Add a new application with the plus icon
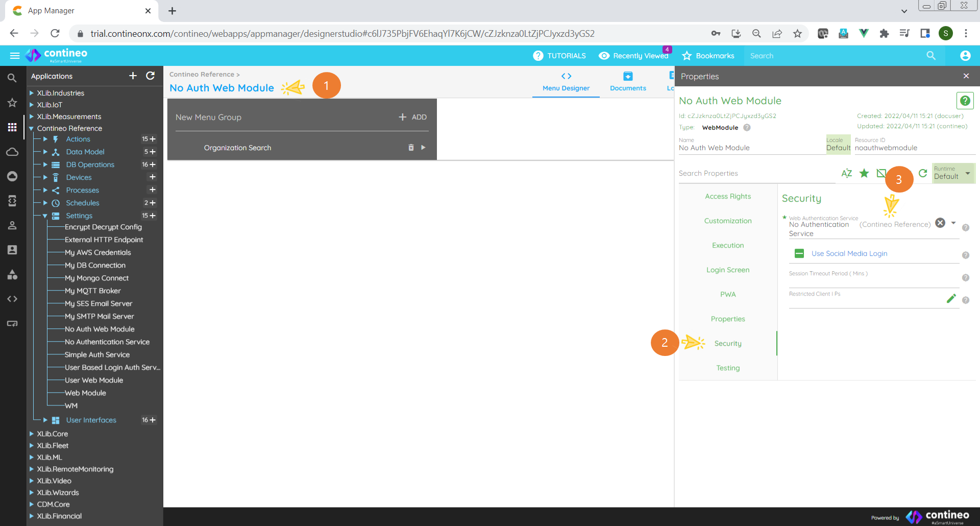The height and width of the screenshot is (526, 980). 132,76
